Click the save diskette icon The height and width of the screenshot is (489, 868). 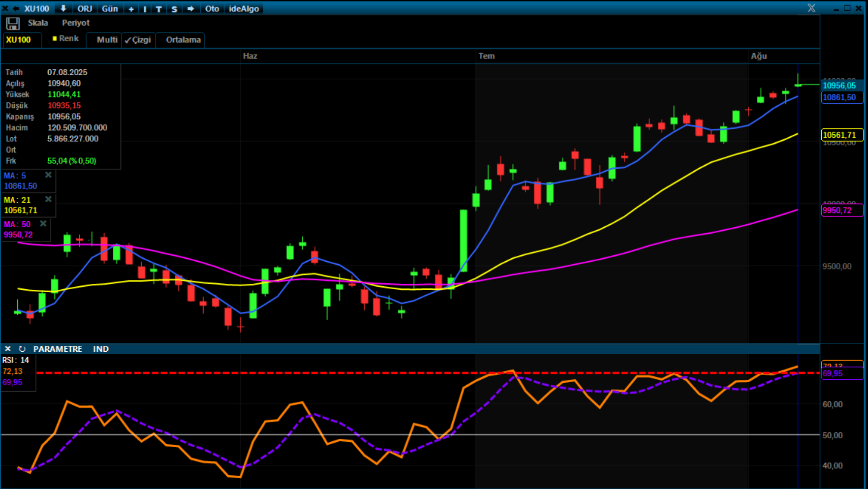[x=13, y=23]
